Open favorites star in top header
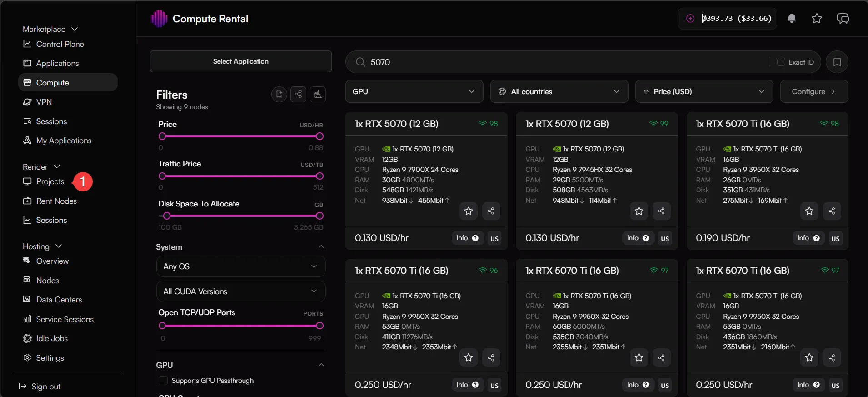The width and height of the screenshot is (868, 397). click(817, 19)
